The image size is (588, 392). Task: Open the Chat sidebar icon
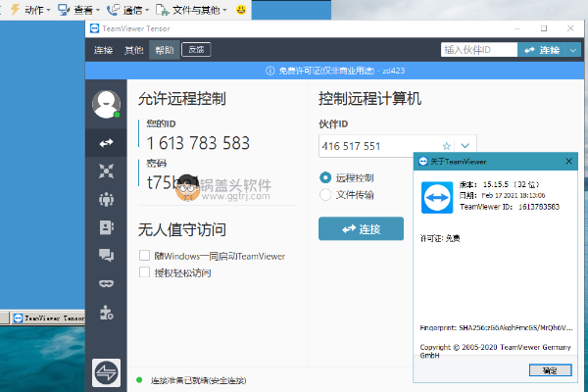(x=106, y=255)
